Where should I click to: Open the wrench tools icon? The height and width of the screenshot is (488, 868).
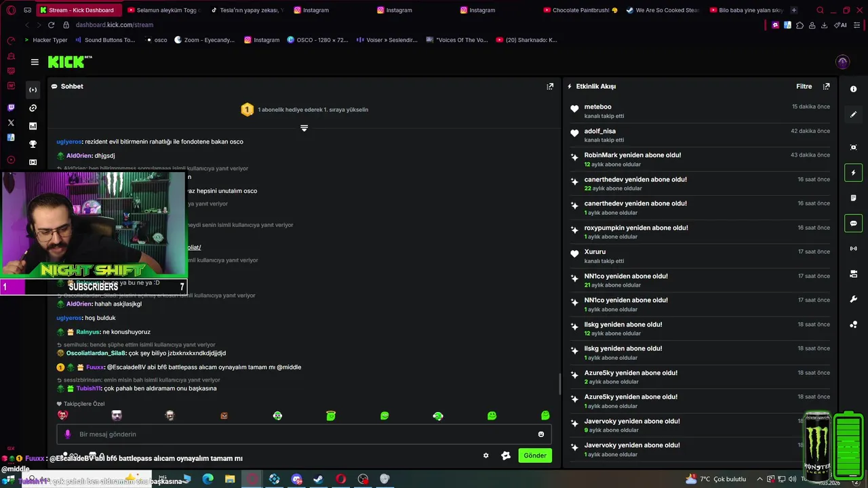click(x=853, y=299)
